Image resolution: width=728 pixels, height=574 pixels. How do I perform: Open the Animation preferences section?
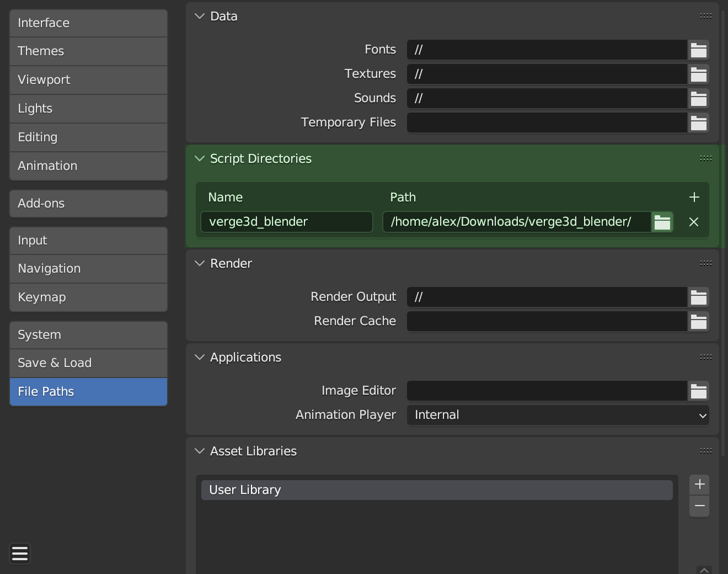[x=88, y=166]
